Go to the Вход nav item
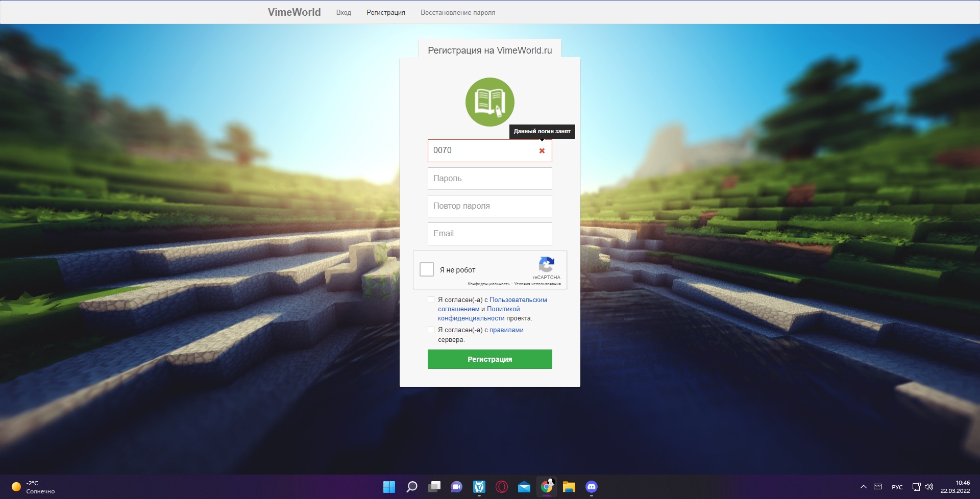 point(344,12)
